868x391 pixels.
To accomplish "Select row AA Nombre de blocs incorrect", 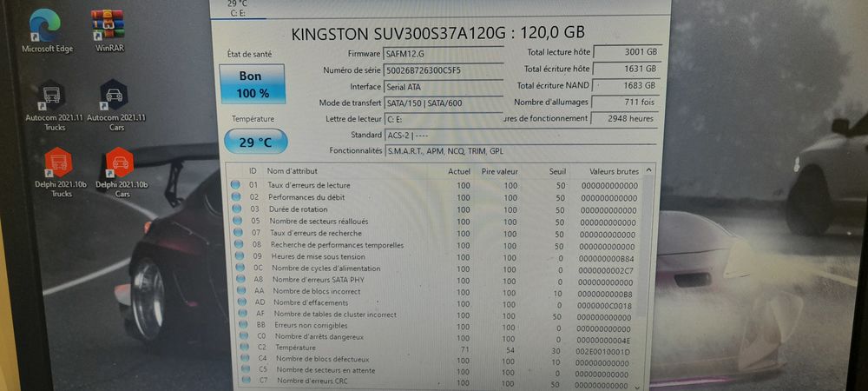I will [x=435, y=292].
